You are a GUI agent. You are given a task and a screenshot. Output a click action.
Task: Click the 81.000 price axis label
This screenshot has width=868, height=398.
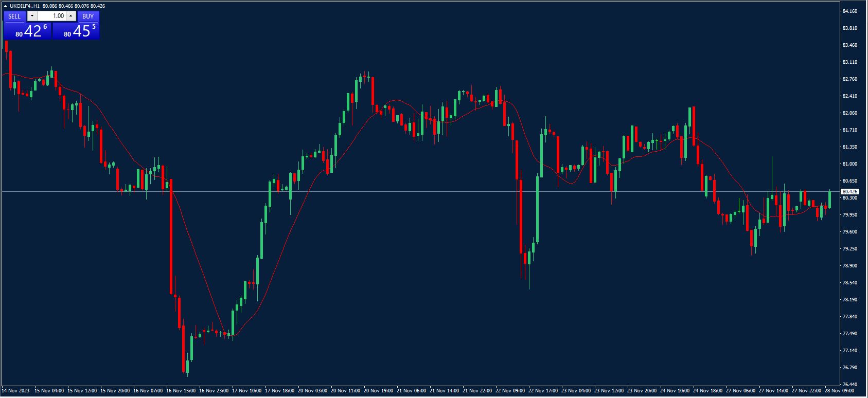pos(850,164)
